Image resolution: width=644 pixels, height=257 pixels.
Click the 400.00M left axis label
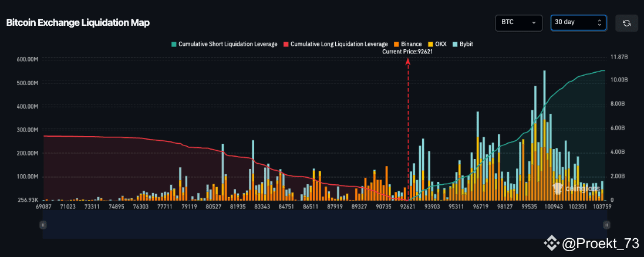click(28, 106)
